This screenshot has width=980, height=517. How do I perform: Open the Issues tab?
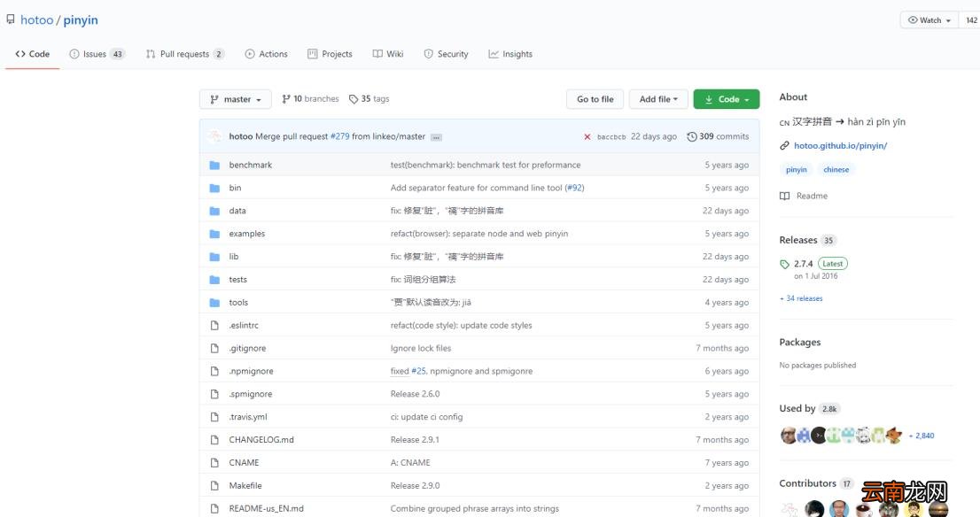tap(97, 54)
